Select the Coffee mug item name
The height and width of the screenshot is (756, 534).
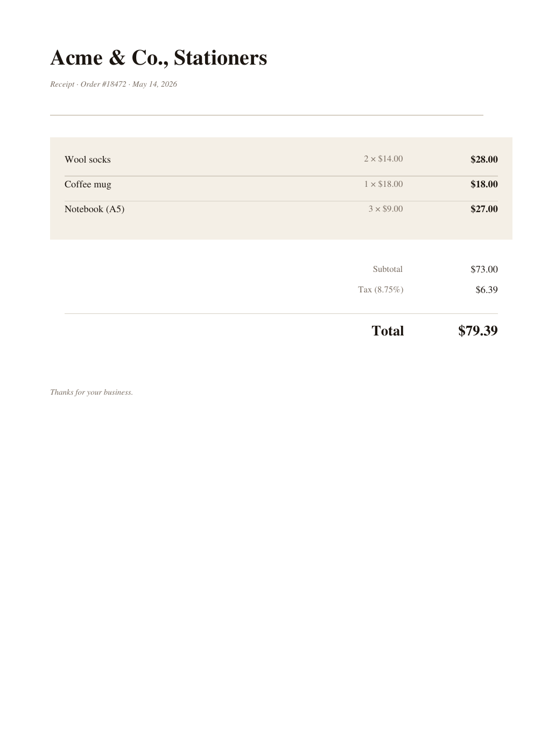click(88, 184)
